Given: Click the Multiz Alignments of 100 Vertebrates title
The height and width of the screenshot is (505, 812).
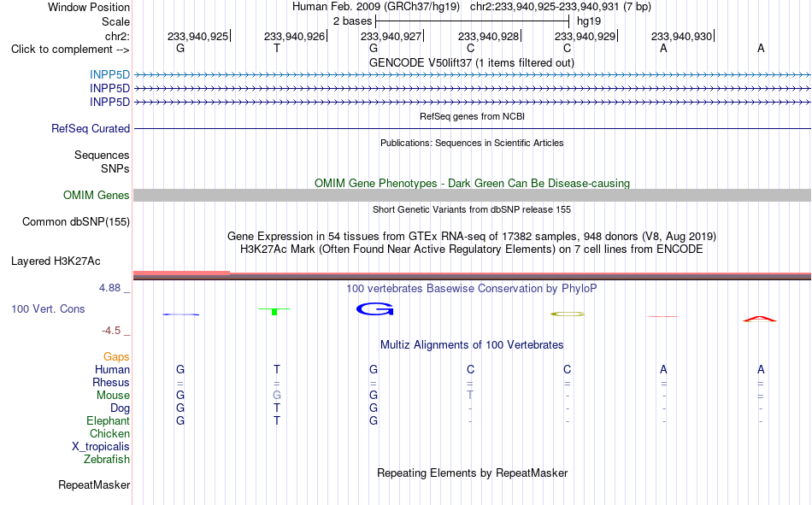Looking at the screenshot, I should point(472,345).
